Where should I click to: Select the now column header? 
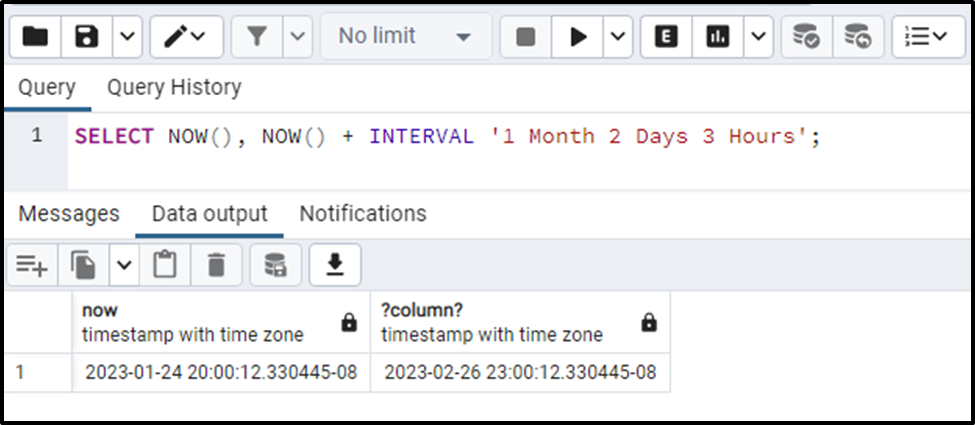click(221, 323)
